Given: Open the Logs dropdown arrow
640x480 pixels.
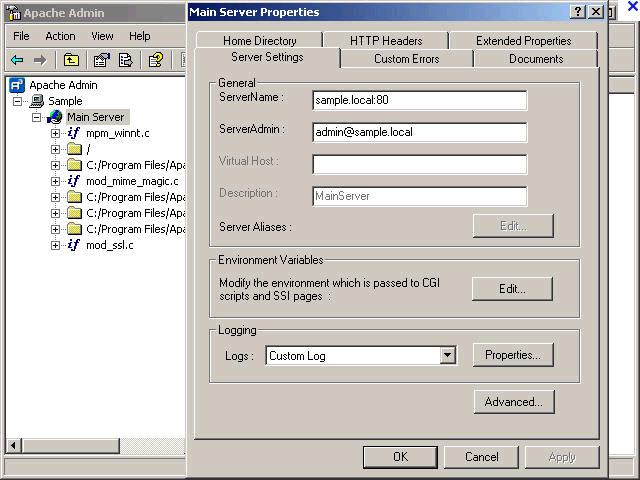Looking at the screenshot, I should coord(447,355).
